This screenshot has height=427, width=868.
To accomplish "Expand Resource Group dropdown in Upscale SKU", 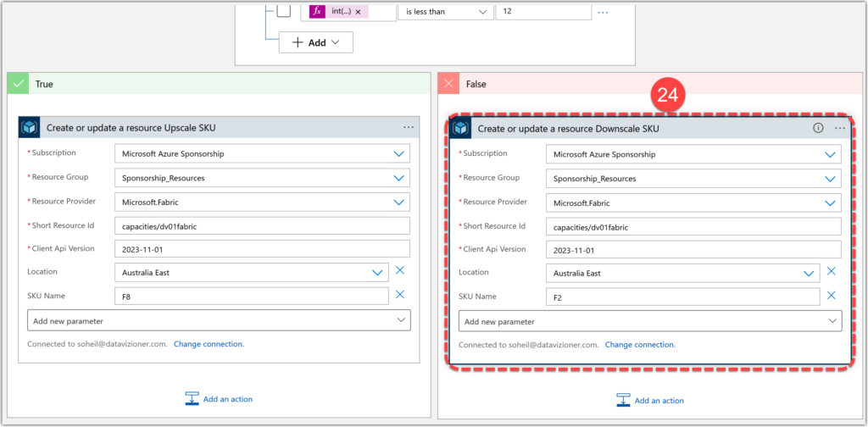I will pos(398,178).
